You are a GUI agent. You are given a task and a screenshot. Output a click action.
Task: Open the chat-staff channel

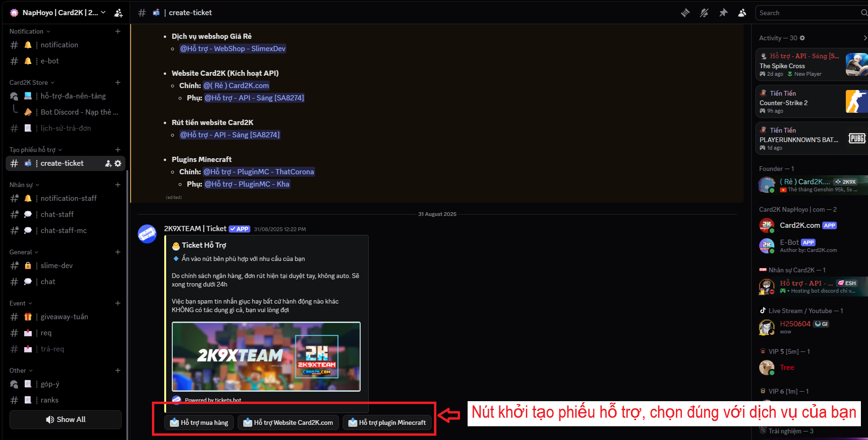(57, 215)
